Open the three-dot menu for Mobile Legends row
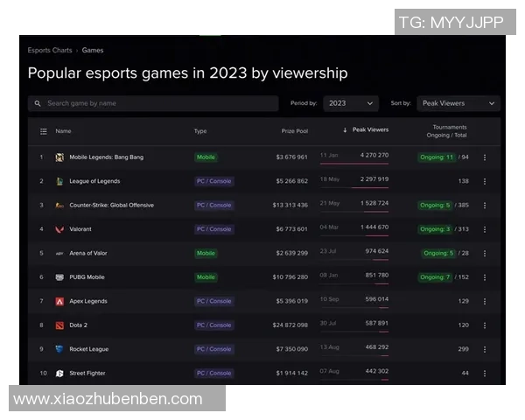Screen dimensions: 525x420 coord(485,157)
